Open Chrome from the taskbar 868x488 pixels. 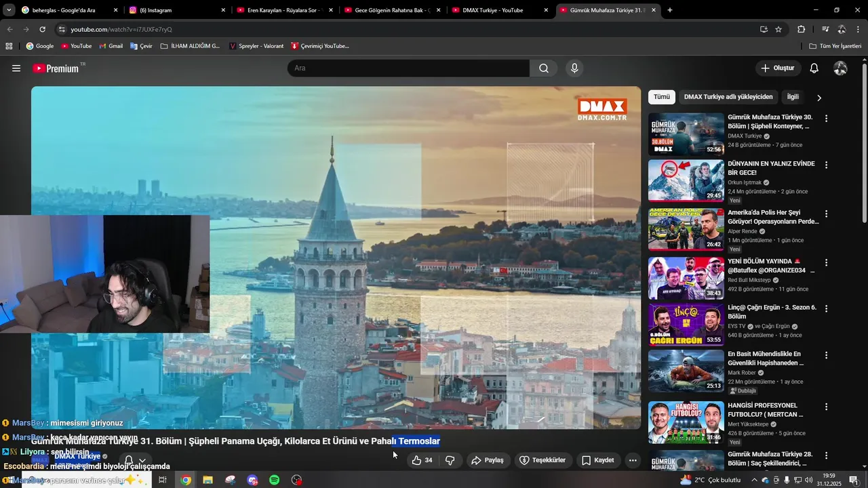click(186, 480)
